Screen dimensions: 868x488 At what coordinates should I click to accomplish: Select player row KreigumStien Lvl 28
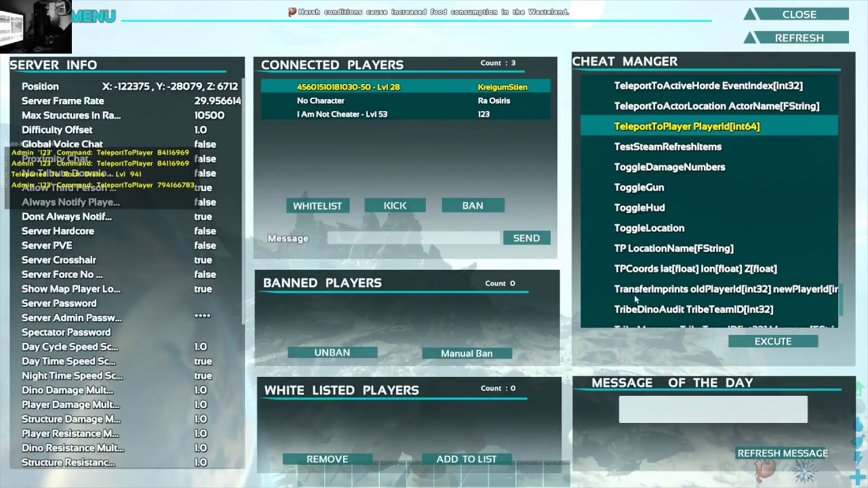tap(406, 87)
